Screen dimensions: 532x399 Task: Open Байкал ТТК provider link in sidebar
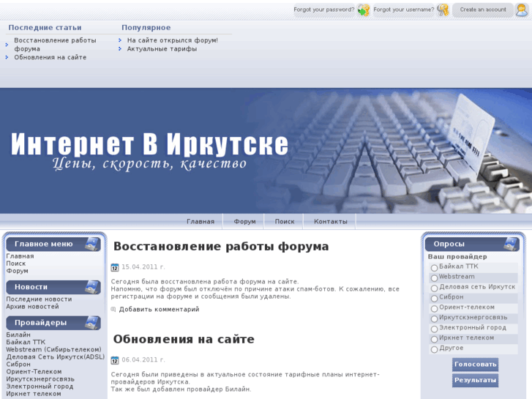26,343
